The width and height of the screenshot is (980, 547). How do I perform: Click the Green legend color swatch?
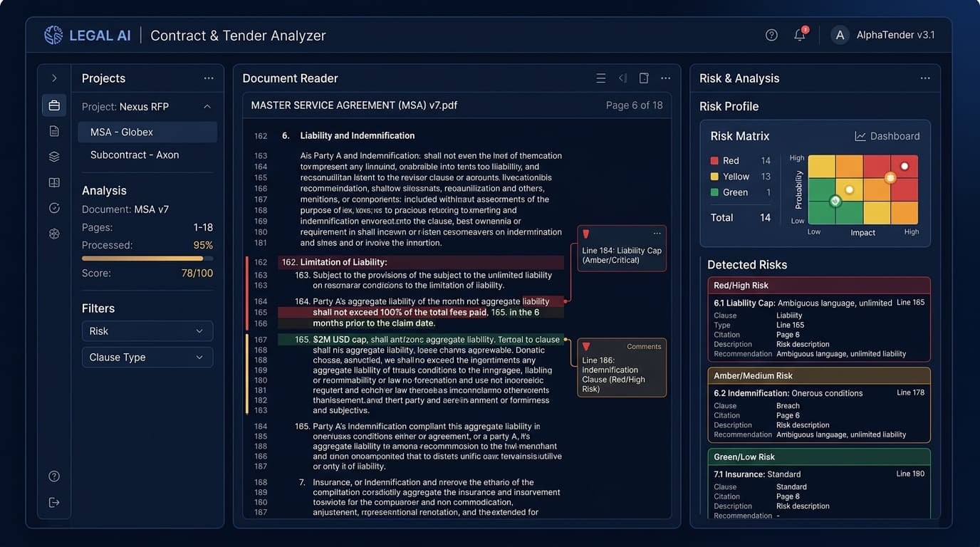(x=714, y=192)
